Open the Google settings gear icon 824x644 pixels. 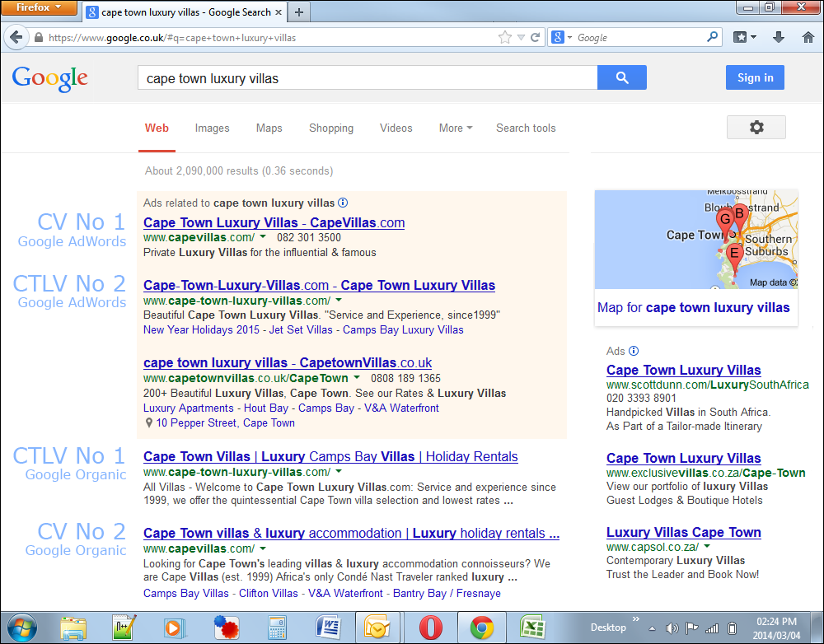pos(756,127)
